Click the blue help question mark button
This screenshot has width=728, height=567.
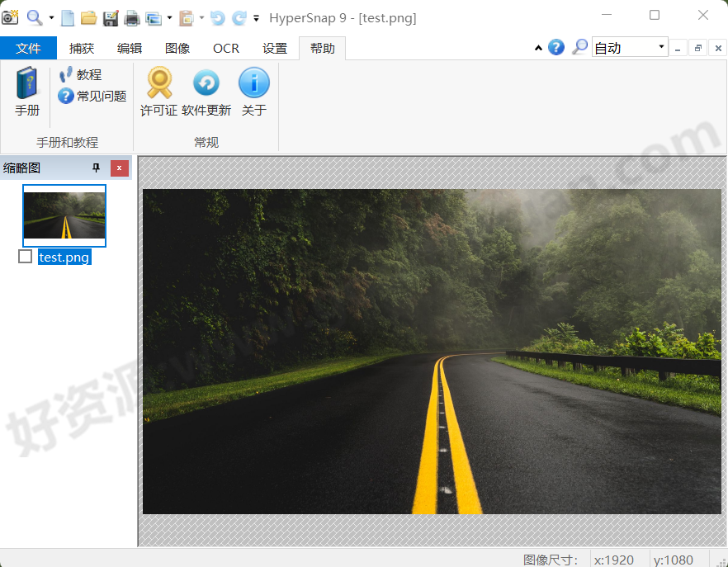click(555, 47)
